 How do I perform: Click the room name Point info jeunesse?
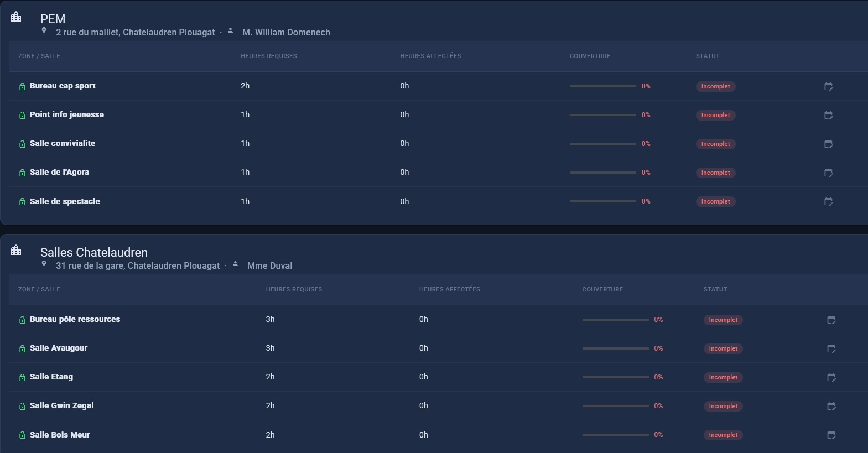pyautogui.click(x=67, y=114)
